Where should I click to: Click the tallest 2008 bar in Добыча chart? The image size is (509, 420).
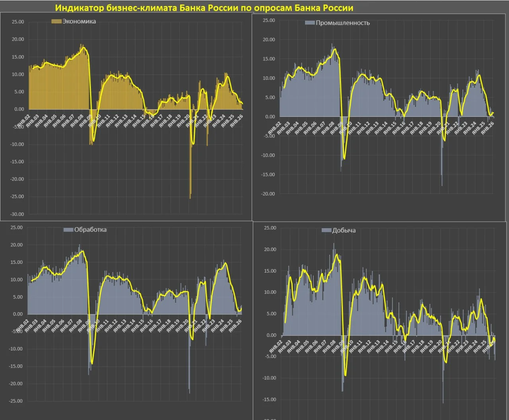[x=334, y=245]
